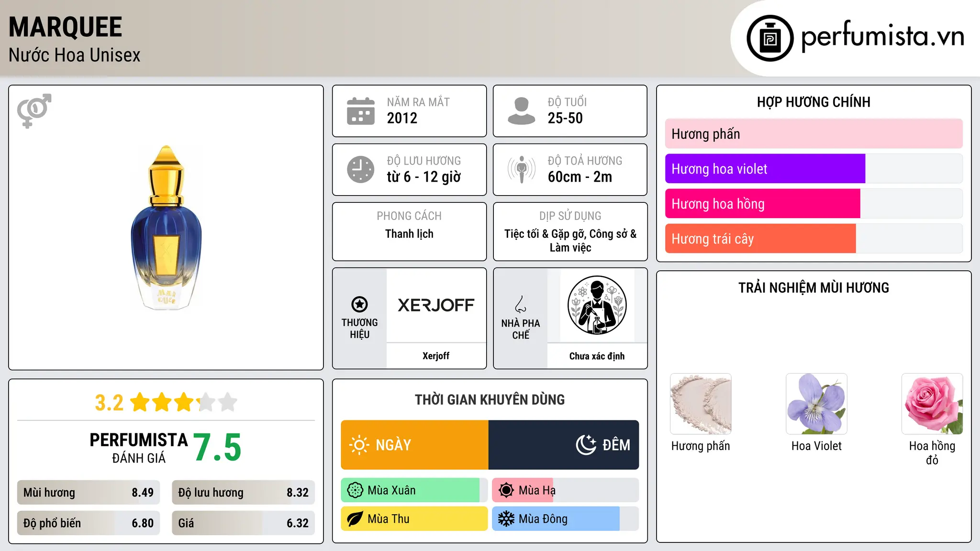The image size is (980, 551).
Task: Click the summer sun icon
Action: [x=506, y=490]
